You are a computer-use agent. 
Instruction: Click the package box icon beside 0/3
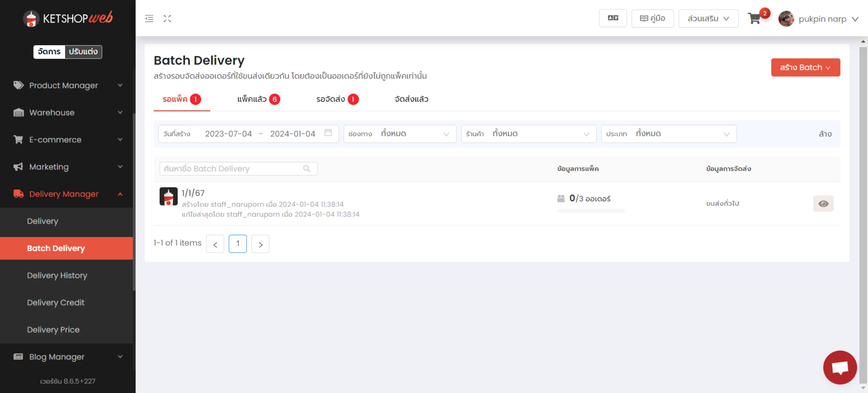561,198
